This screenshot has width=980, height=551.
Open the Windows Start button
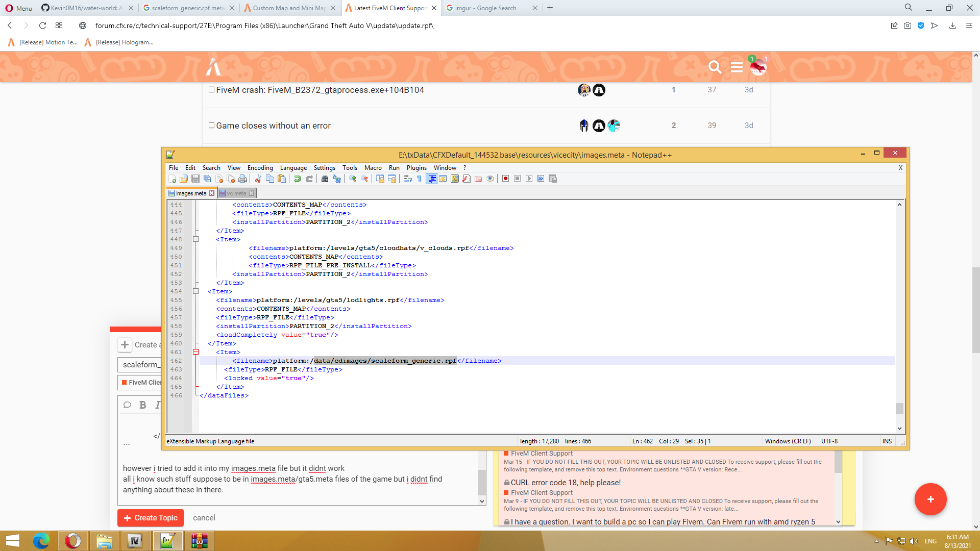12,541
